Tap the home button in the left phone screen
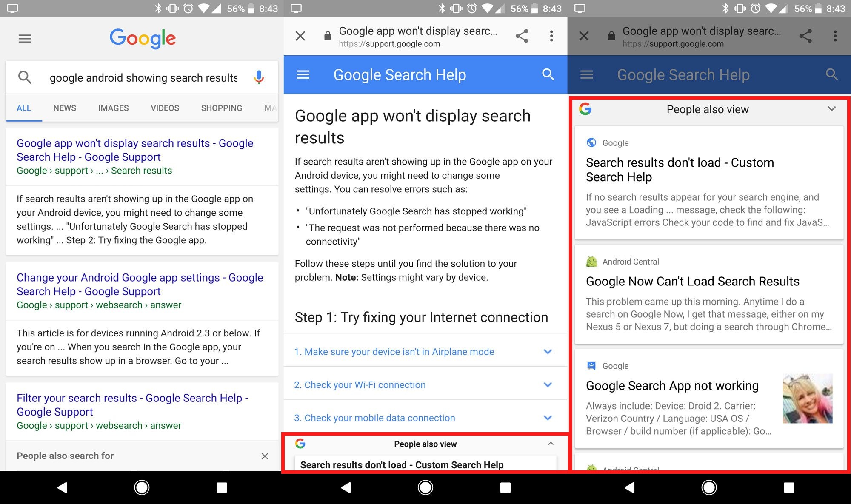The image size is (851, 504). coord(142,487)
